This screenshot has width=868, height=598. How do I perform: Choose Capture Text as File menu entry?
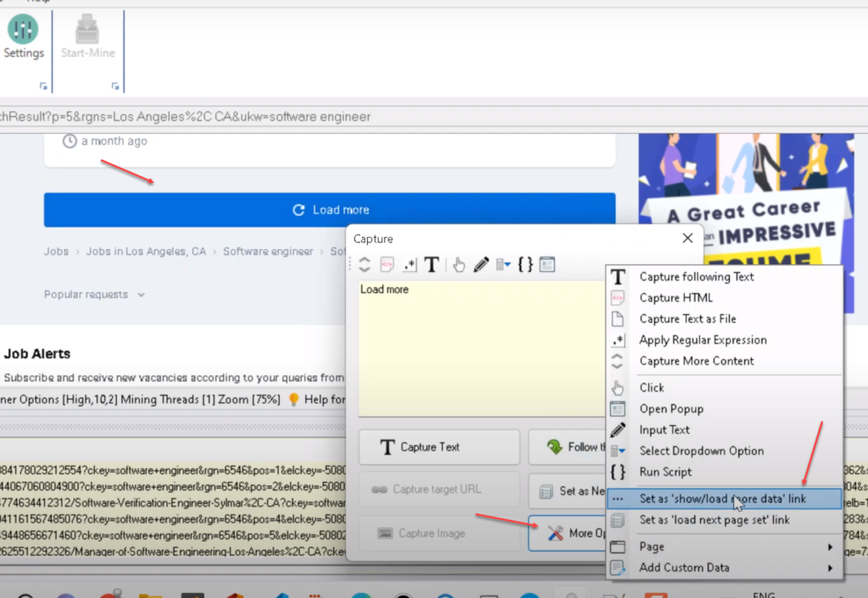(x=687, y=319)
